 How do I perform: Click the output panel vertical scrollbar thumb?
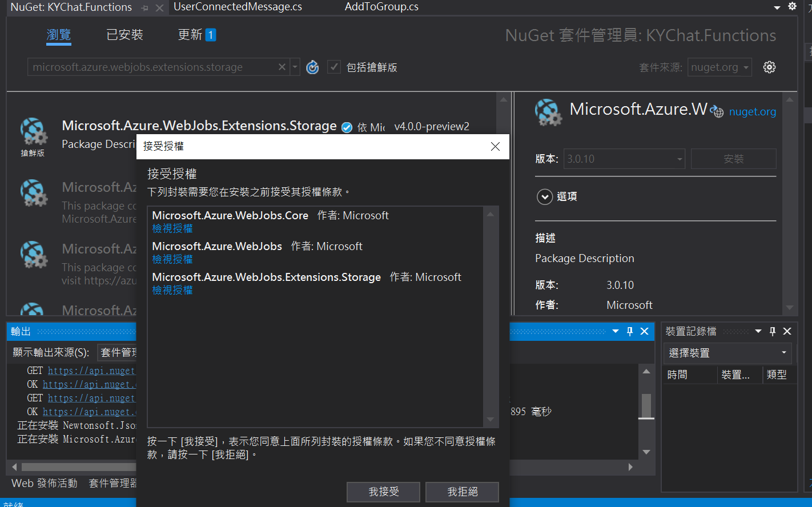tap(646, 406)
